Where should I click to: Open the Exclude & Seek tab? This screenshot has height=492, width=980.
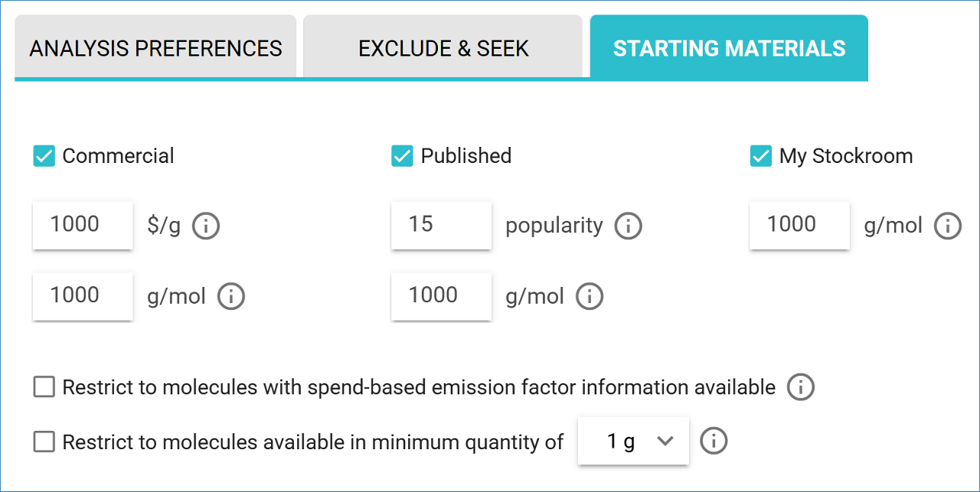point(443,48)
